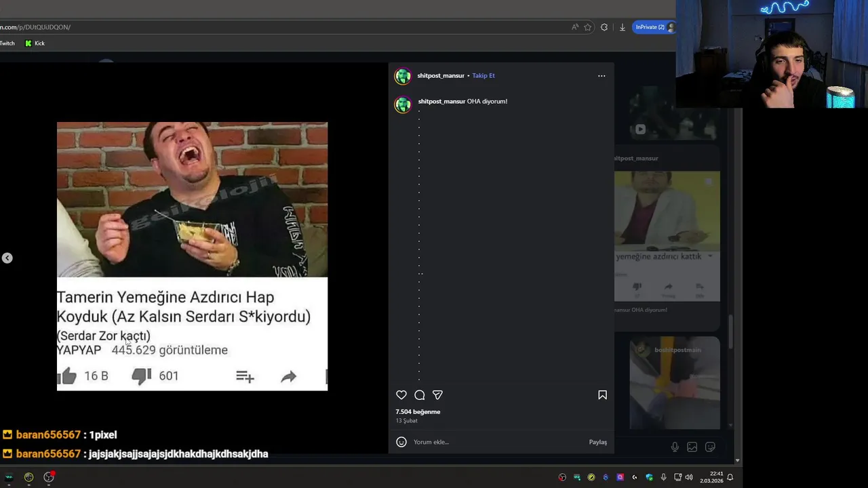This screenshot has height=488, width=868.
Task: Open the notifications bell in taskbar
Action: tap(730, 477)
